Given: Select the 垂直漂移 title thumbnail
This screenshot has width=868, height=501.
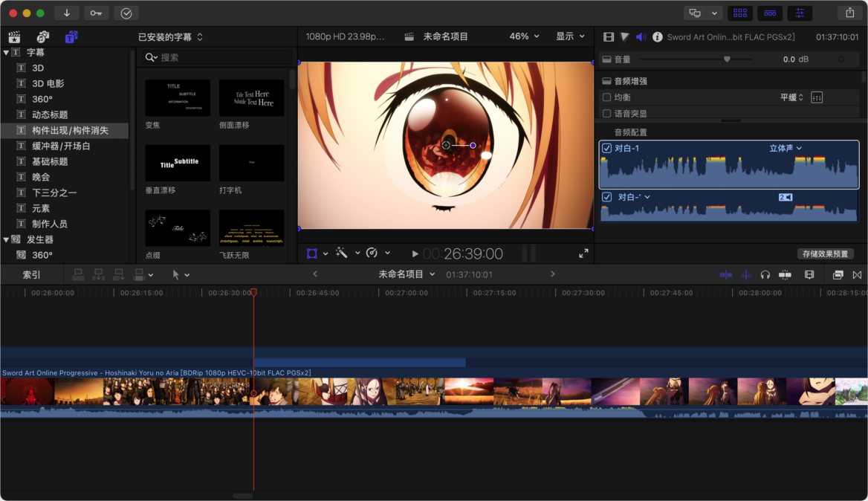Looking at the screenshot, I should [178, 163].
